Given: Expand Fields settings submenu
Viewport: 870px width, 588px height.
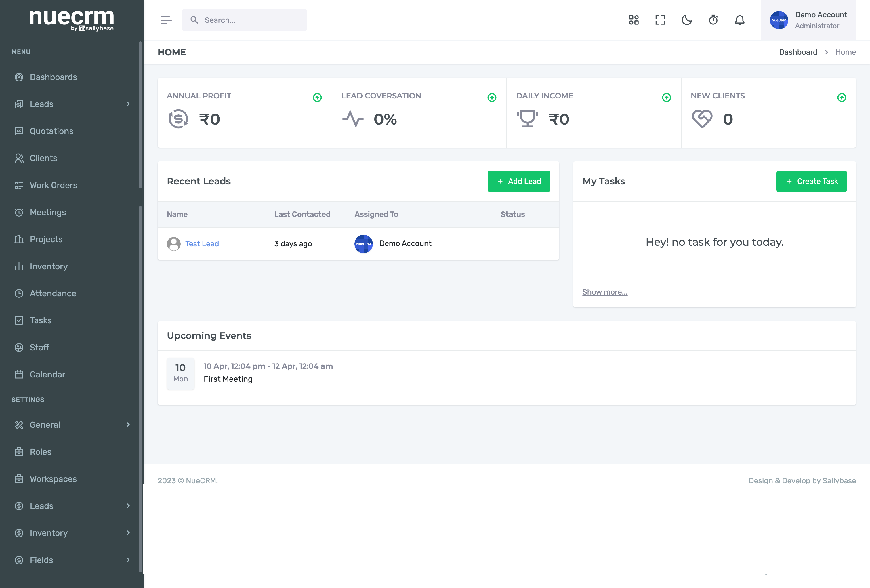Looking at the screenshot, I should [128, 560].
